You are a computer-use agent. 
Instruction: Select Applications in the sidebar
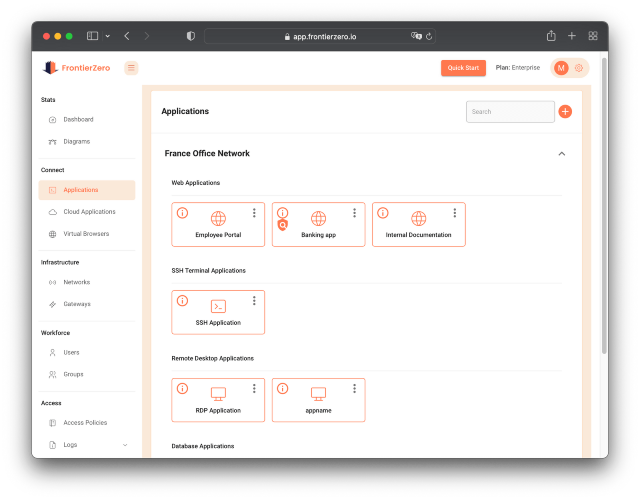pyautogui.click(x=87, y=190)
